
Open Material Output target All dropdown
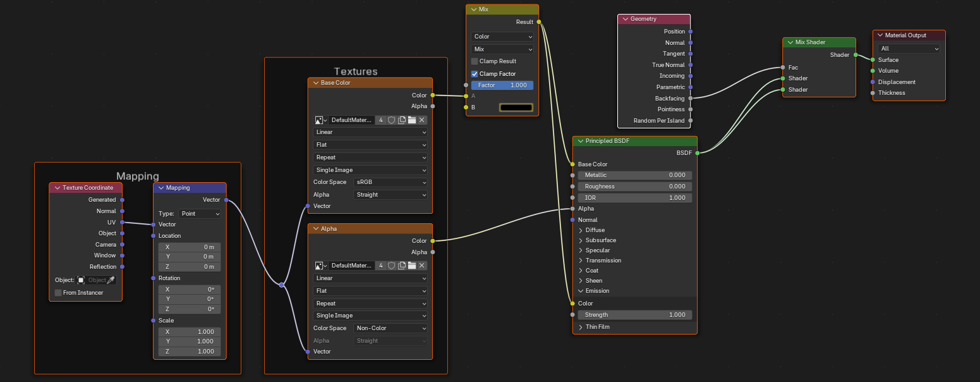pyautogui.click(x=909, y=49)
